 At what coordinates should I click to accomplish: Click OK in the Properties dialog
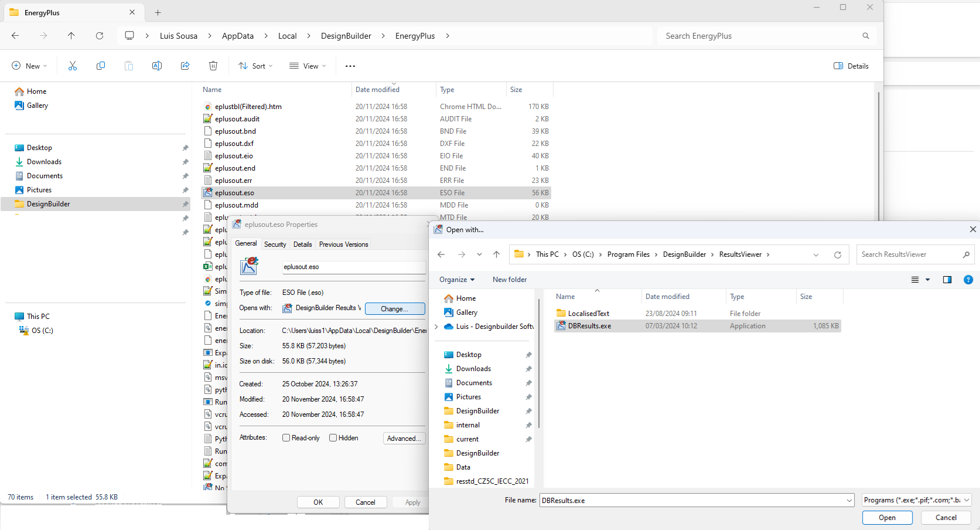318,502
